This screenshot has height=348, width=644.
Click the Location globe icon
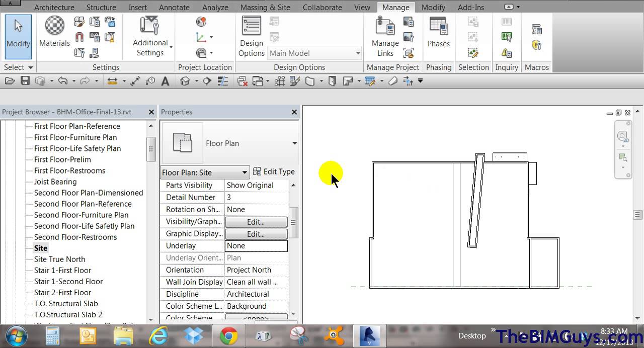pos(201,22)
